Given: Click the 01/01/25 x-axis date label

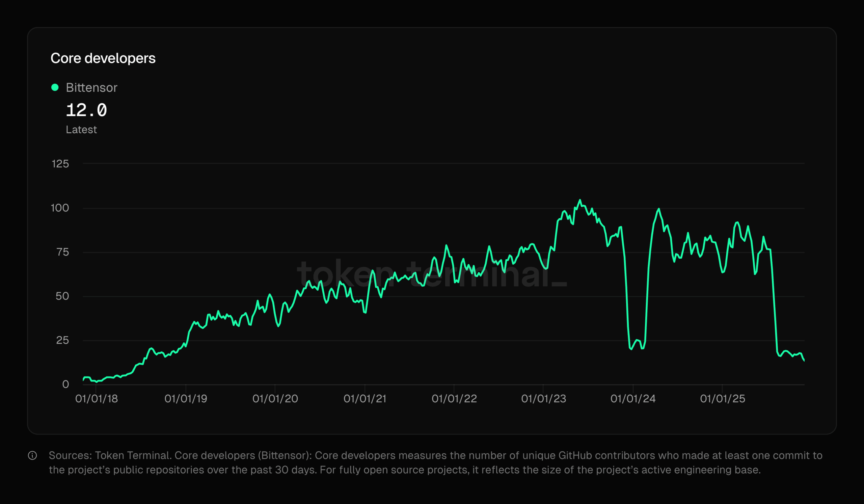Looking at the screenshot, I should pyautogui.click(x=722, y=398).
